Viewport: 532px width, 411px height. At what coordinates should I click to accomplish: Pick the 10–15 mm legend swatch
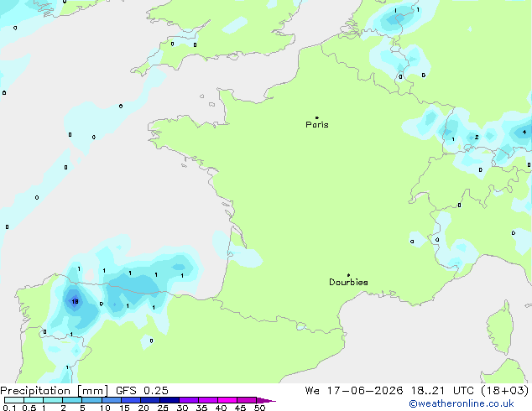(x=112, y=400)
